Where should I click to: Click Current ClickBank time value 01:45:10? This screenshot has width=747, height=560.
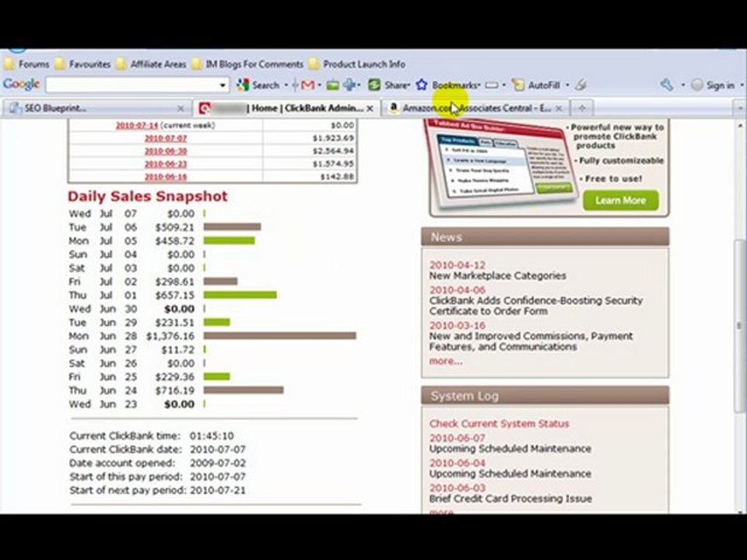[x=212, y=436]
